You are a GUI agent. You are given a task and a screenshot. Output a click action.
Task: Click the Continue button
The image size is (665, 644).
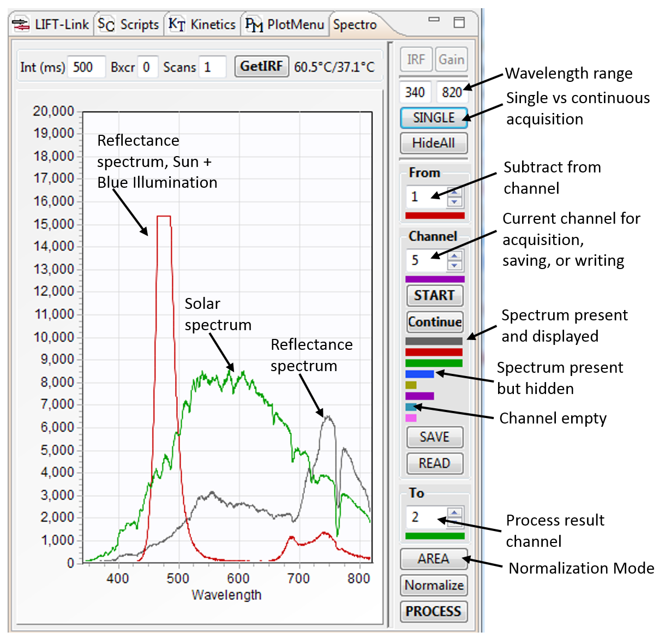(x=435, y=322)
